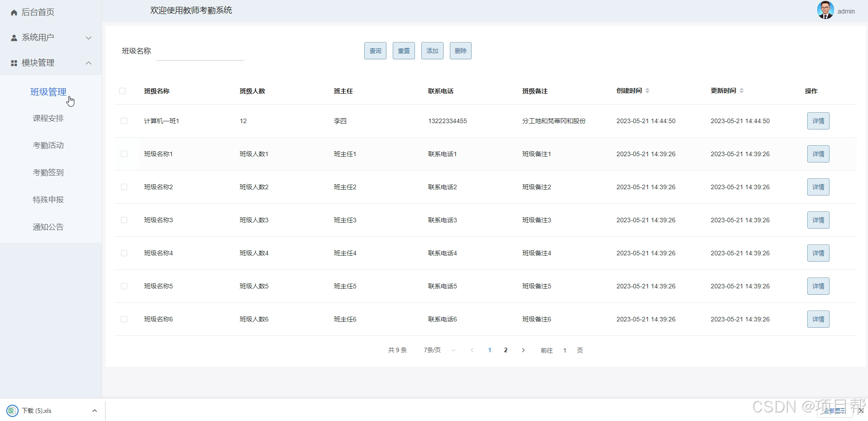Open 课程安排 in the sidebar

pyautogui.click(x=48, y=118)
